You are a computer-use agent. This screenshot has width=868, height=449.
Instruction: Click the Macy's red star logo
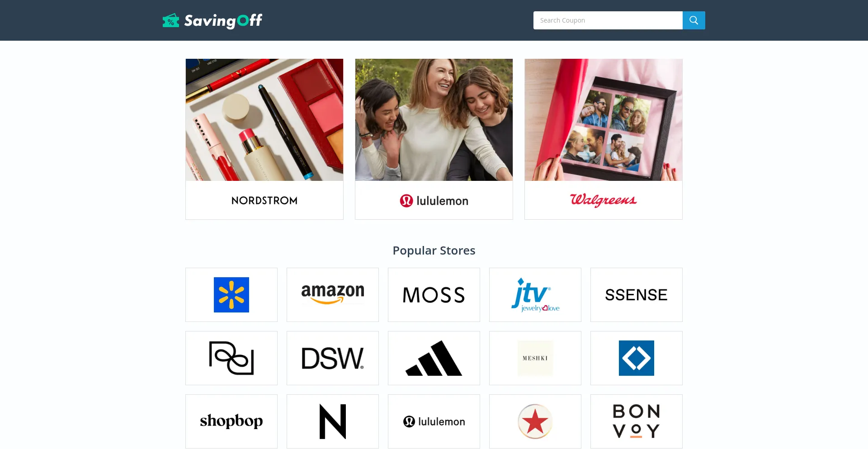click(535, 421)
